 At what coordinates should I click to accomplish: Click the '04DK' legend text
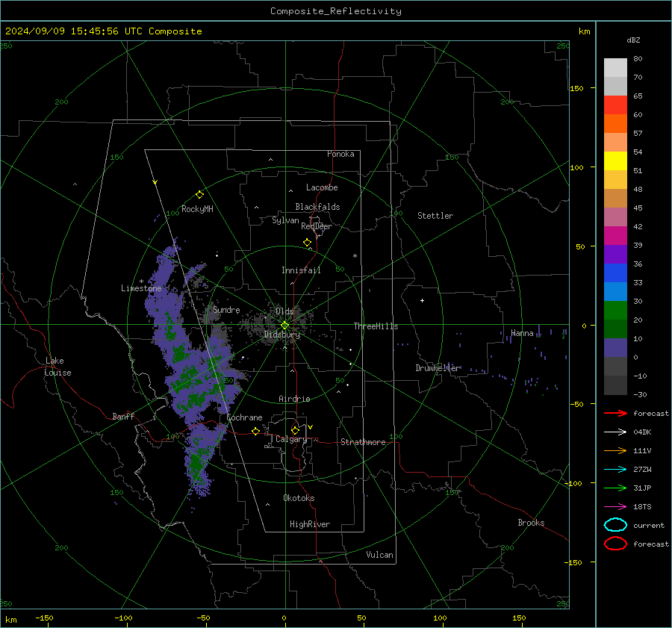642,432
